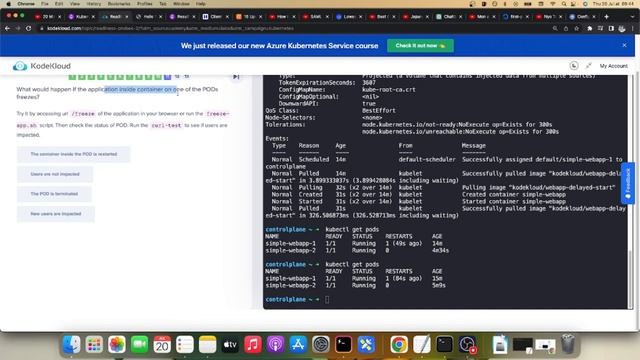Open App Store from the dock

(298, 345)
